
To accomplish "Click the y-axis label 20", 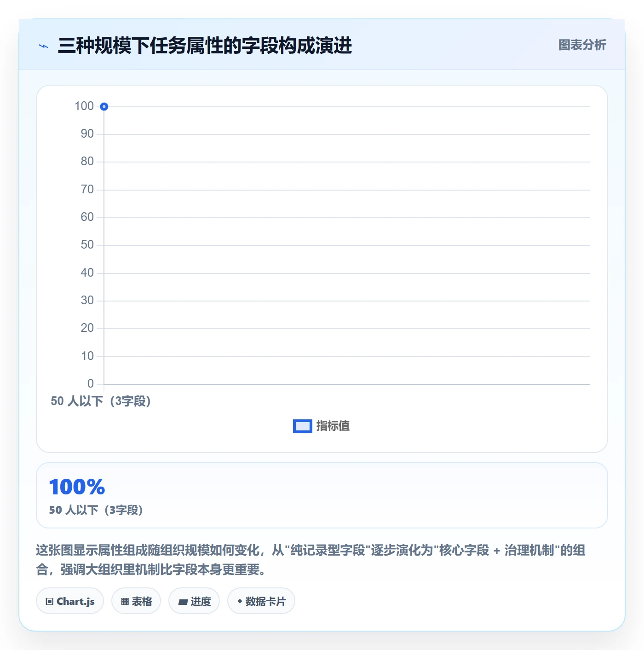I will (x=87, y=328).
